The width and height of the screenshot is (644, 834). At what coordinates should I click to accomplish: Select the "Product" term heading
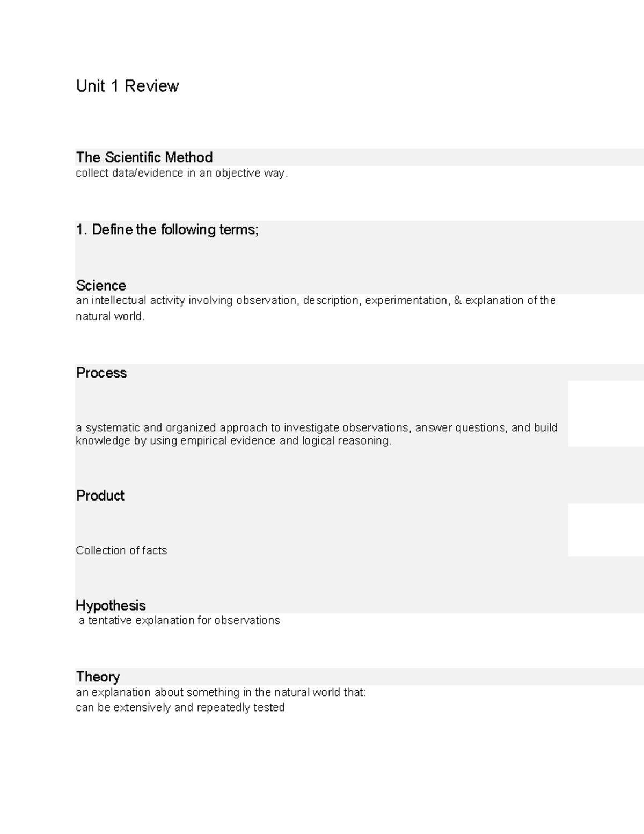[x=100, y=495]
